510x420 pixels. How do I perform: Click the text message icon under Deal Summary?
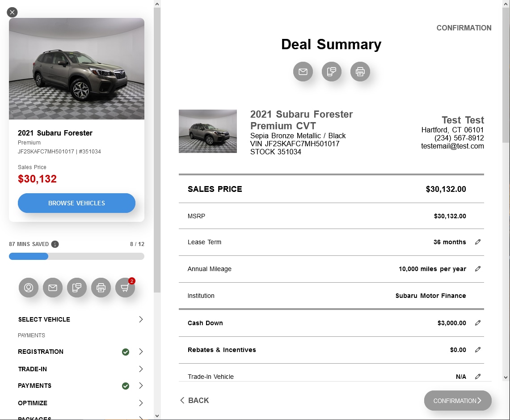pos(332,72)
